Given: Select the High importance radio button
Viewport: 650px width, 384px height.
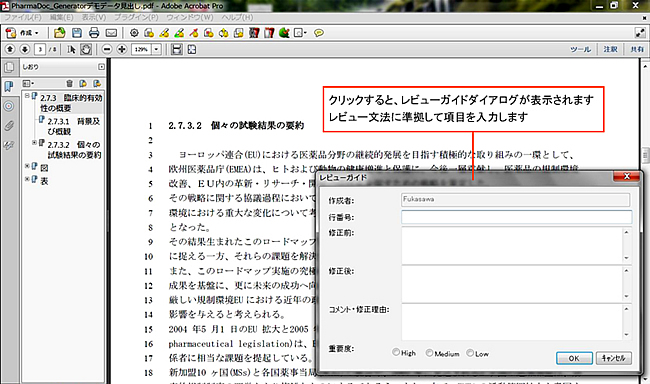Looking at the screenshot, I should pyautogui.click(x=396, y=352).
